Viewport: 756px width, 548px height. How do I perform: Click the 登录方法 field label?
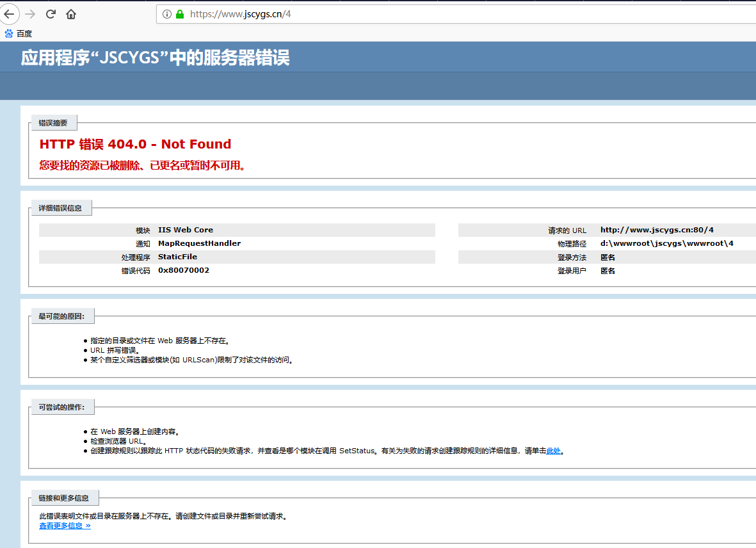pyautogui.click(x=572, y=257)
